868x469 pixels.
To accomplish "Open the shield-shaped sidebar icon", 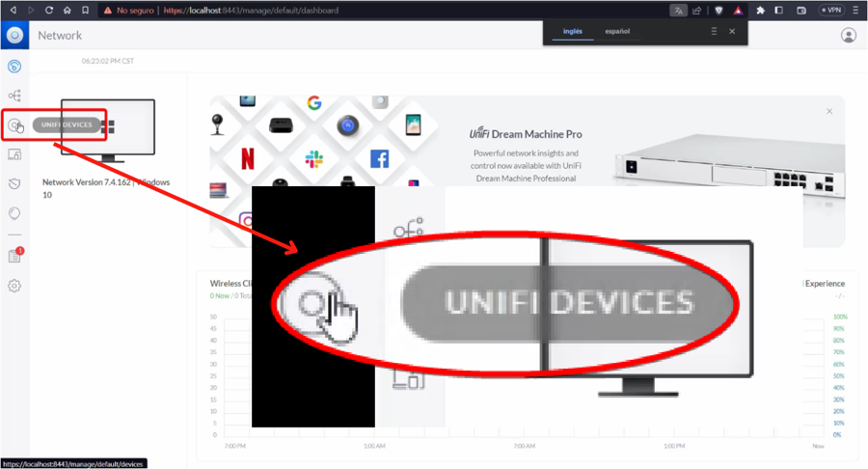I will (x=14, y=183).
